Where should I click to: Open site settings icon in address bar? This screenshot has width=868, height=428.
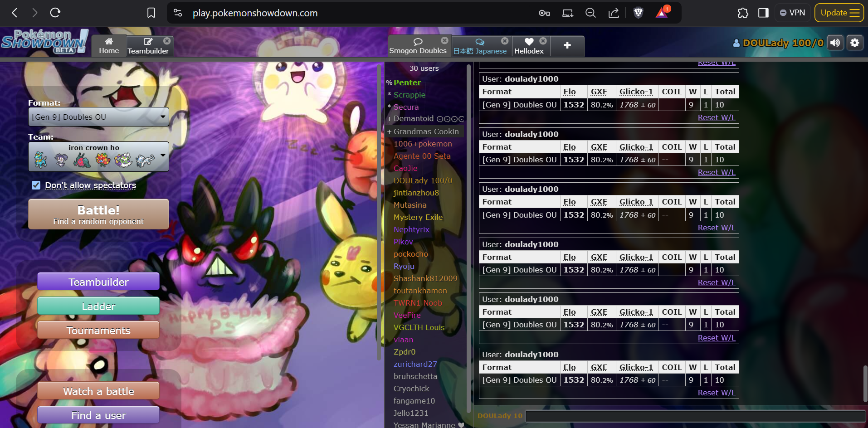click(178, 13)
